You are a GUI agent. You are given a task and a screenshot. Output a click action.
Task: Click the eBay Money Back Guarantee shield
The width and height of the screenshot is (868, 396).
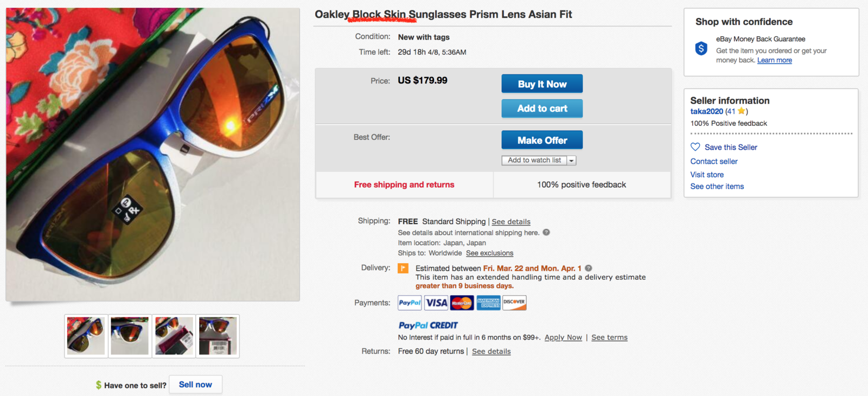click(701, 49)
